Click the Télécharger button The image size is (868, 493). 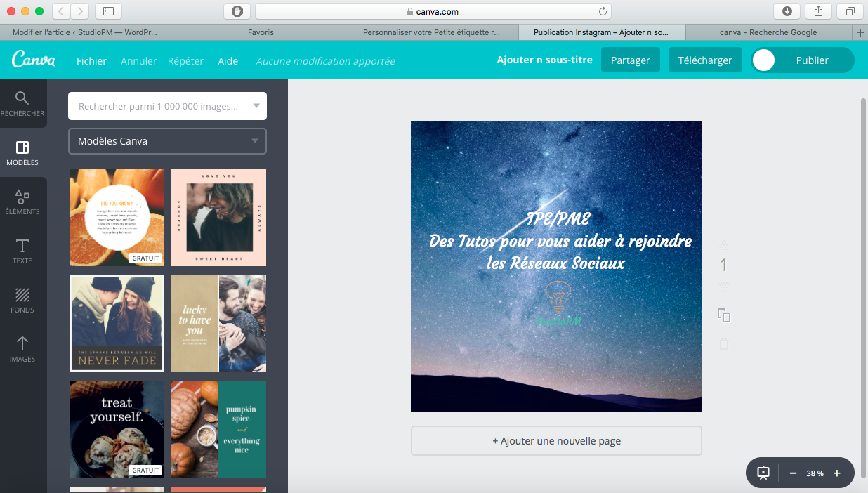(705, 60)
